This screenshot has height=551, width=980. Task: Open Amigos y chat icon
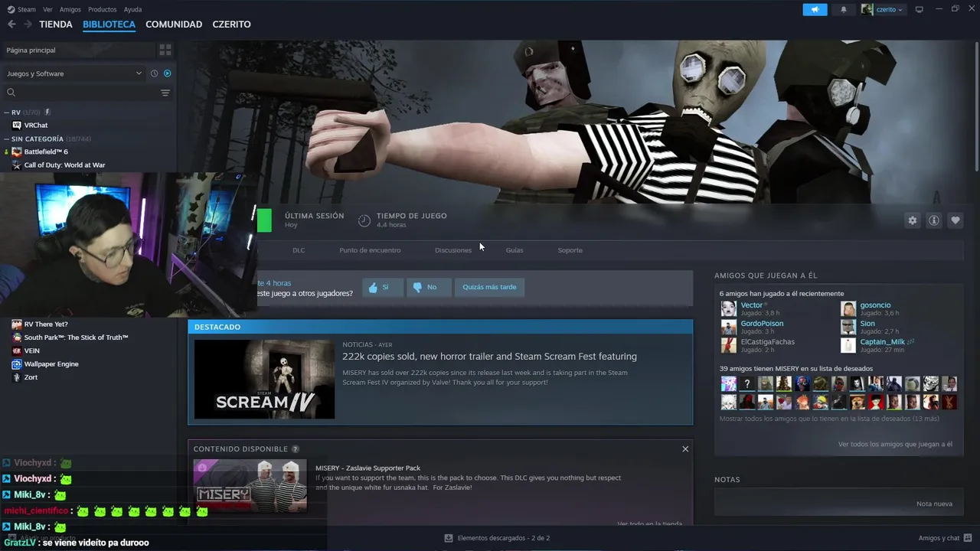(968, 538)
